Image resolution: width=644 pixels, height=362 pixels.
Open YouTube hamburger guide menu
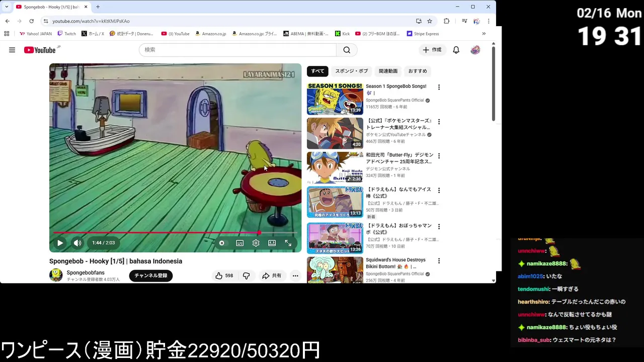12,50
